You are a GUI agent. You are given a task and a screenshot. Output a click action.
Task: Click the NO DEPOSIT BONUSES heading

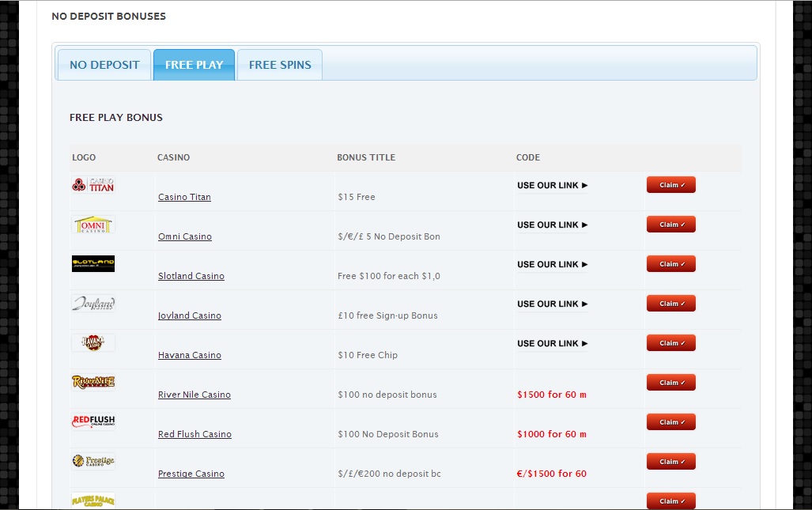109,17
